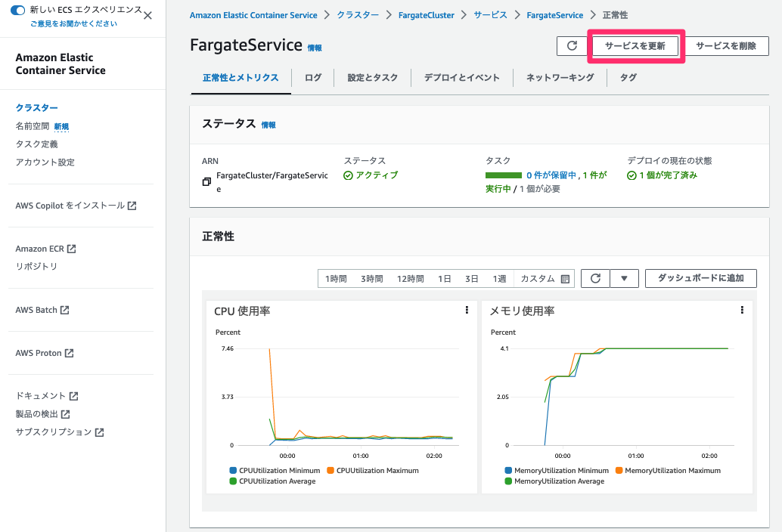This screenshot has width=782, height=532.
Task: Open the auto-refresh dropdown arrow
Action: click(x=623, y=278)
